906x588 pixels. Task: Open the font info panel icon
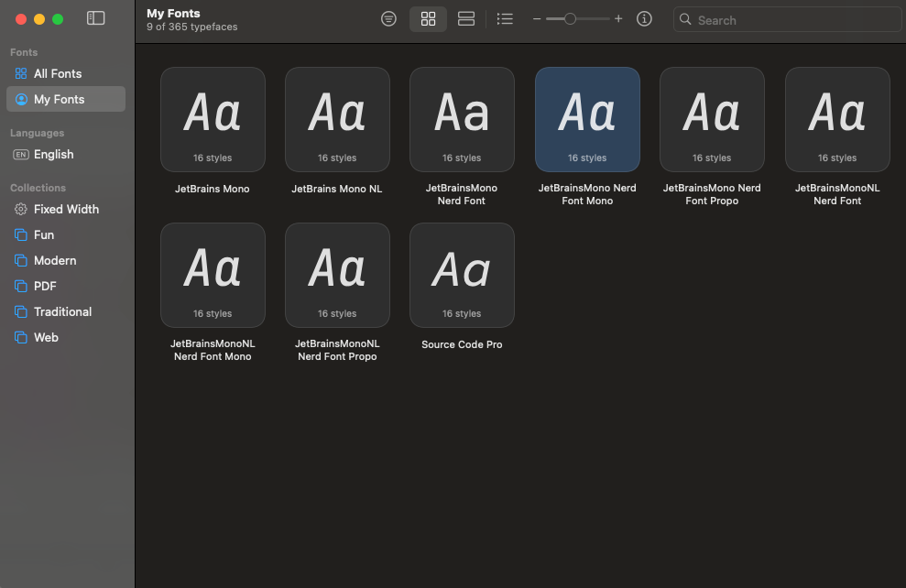click(x=644, y=18)
